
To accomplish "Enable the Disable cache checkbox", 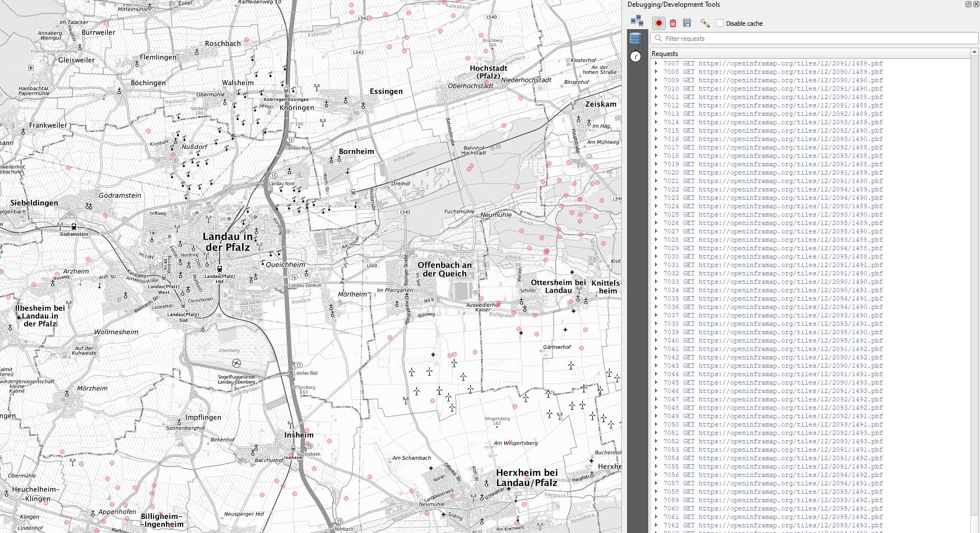I will coord(720,23).
